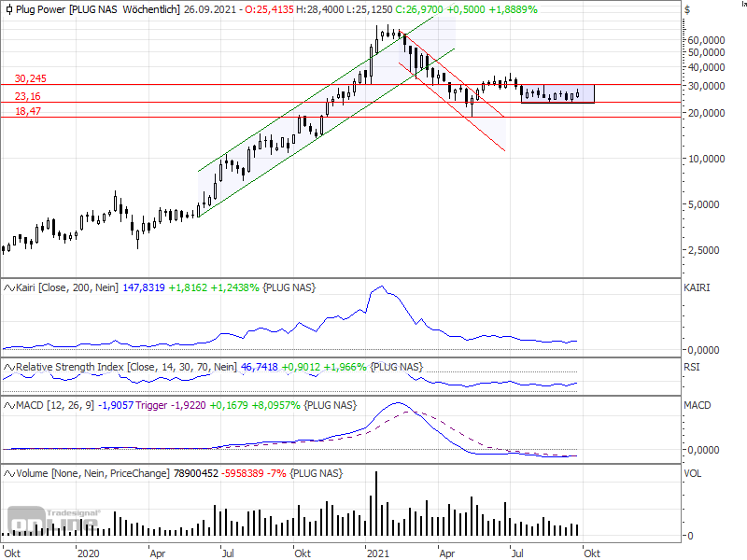The image size is (747, 560).
Task: Click the MACD value -1,9057
Action: (x=116, y=405)
